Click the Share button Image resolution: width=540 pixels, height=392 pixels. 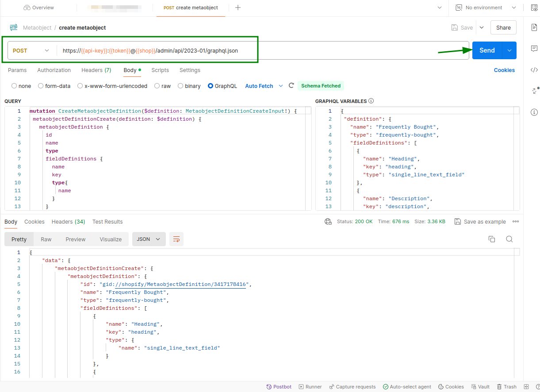point(503,27)
